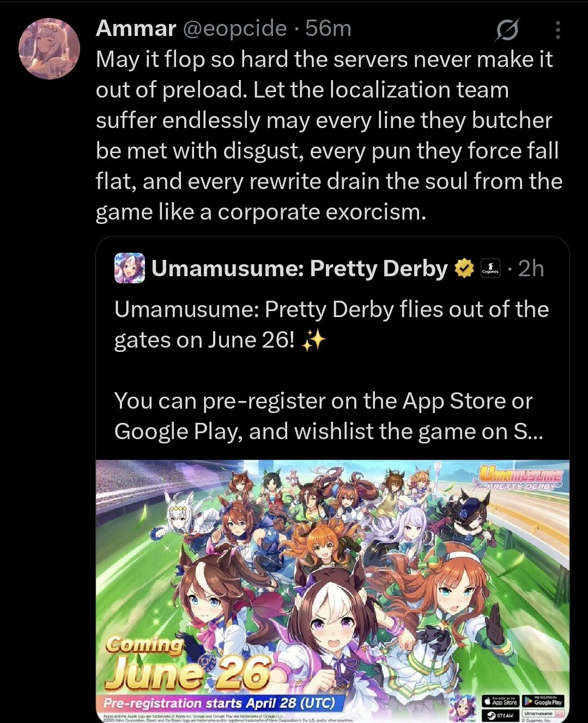Screen dimensions: 588x723
Task: Click the Steam badge in image
Action: tap(501, 715)
